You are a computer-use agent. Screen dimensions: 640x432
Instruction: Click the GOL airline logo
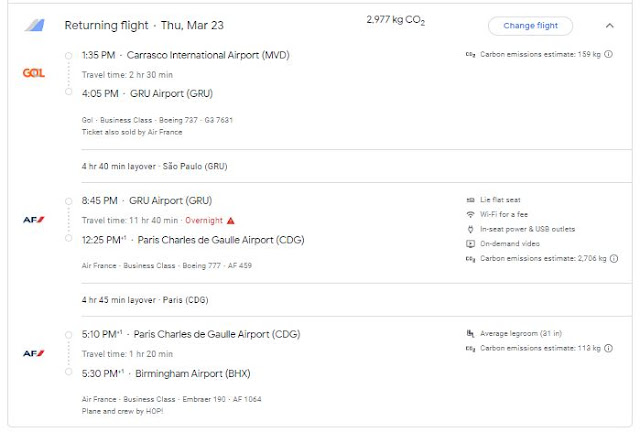click(x=33, y=73)
